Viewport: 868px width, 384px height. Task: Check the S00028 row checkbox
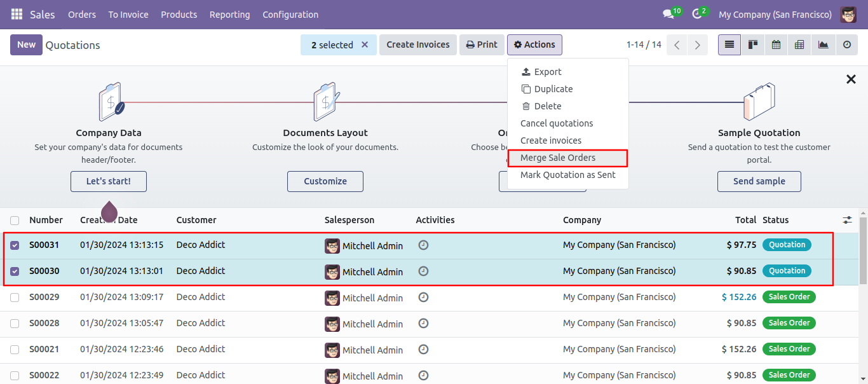15,324
